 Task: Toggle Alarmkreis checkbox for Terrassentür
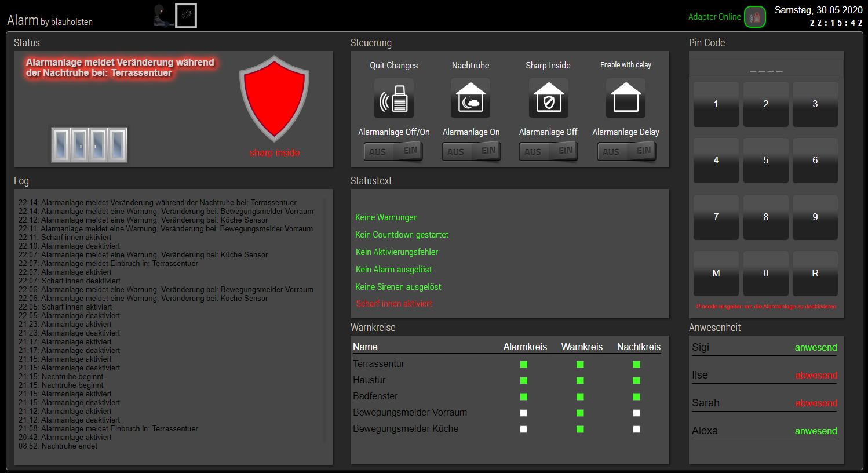click(x=524, y=365)
